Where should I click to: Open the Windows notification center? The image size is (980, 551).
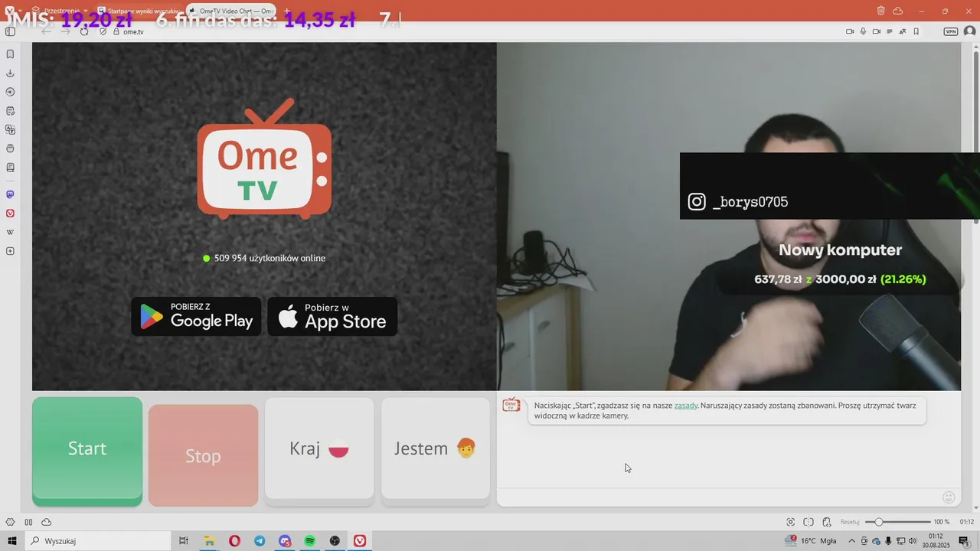tap(965, 541)
